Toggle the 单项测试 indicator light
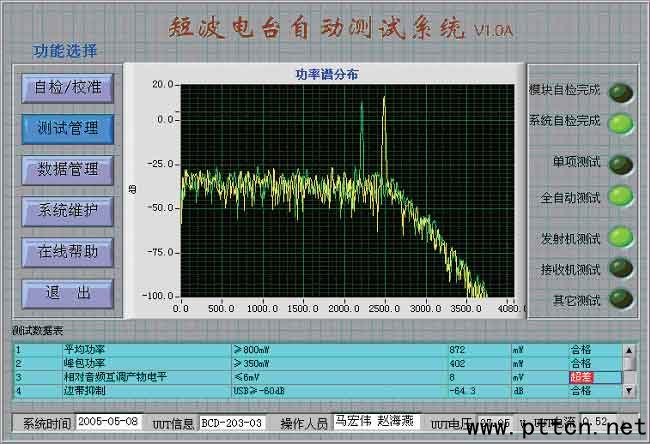This screenshot has height=444, width=650. point(621,164)
